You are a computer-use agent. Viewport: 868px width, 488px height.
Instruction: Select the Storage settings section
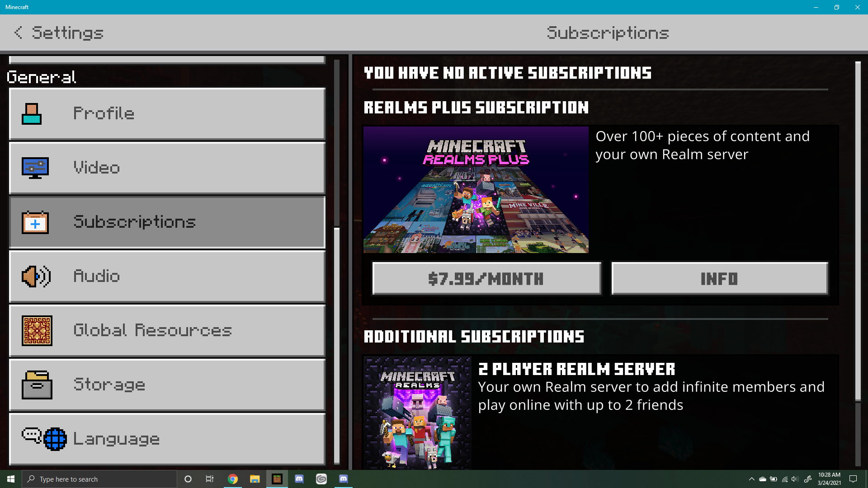167,385
